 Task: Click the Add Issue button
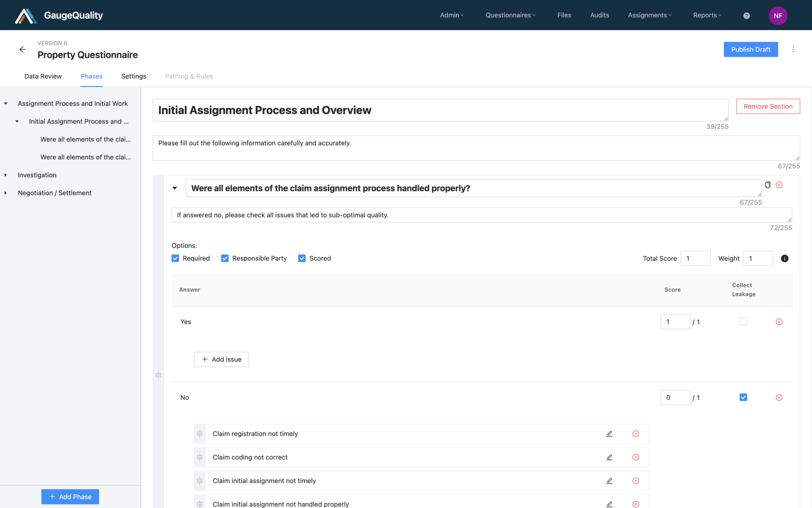221,359
